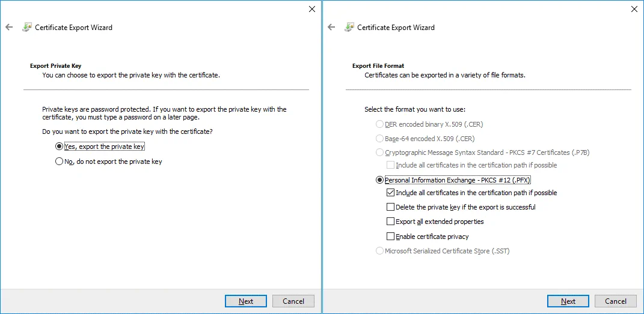
Task: Enable 'Delete the private key if export successful'
Action: pos(391,207)
